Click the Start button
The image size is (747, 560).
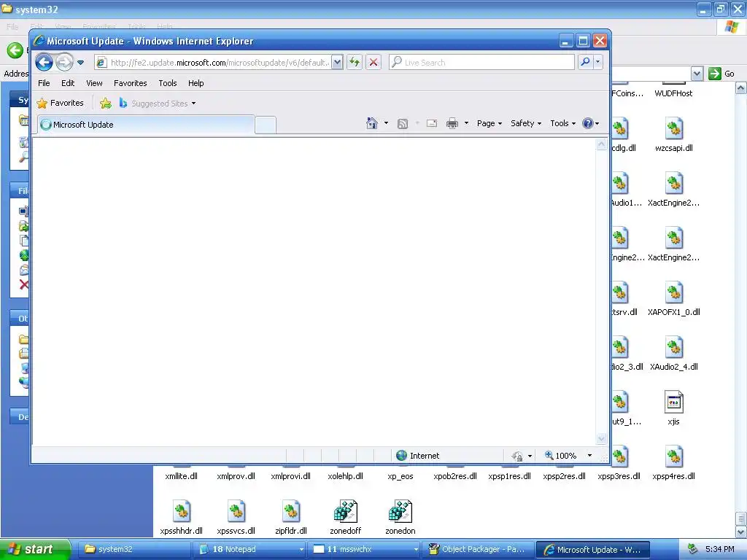[35, 550]
